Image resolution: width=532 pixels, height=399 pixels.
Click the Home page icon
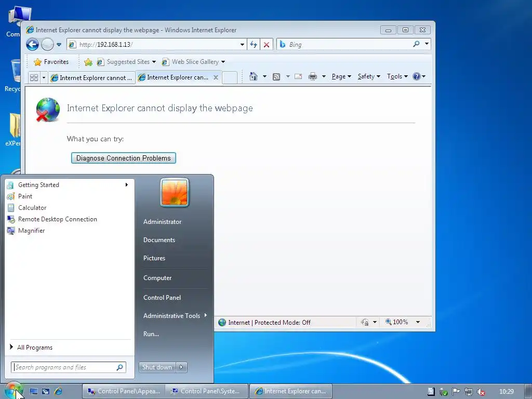tap(254, 76)
